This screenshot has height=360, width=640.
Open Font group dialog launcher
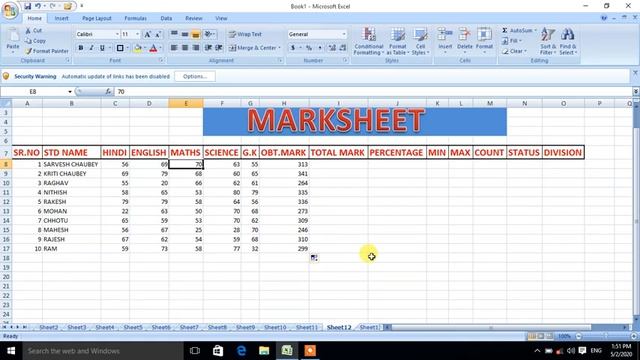(x=161, y=60)
